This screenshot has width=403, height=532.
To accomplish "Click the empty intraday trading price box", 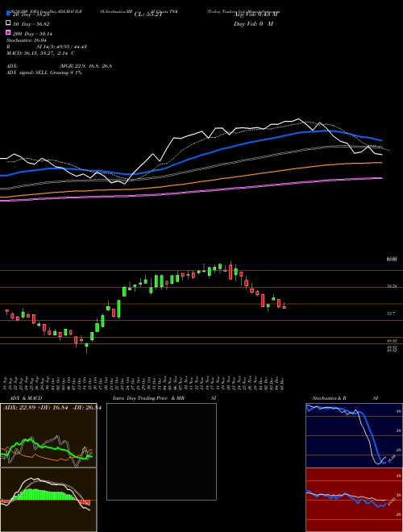I will tap(161, 451).
